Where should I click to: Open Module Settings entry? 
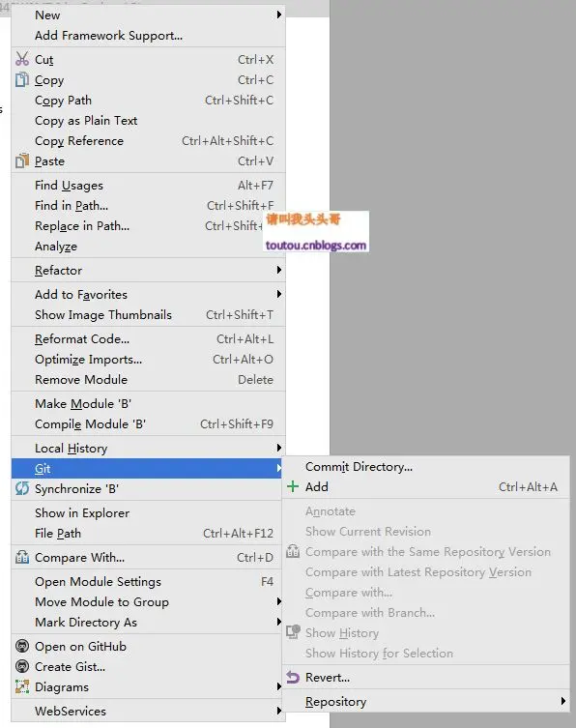pyautogui.click(x=146, y=581)
